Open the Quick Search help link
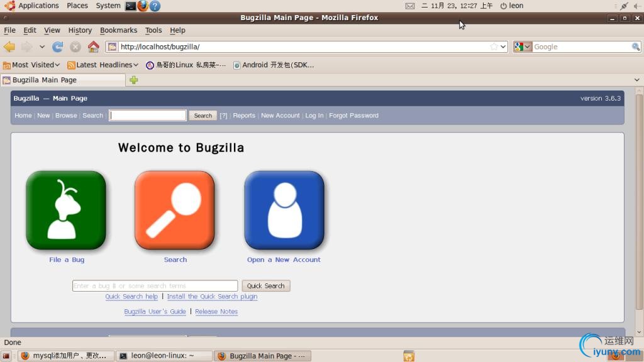 tap(131, 297)
